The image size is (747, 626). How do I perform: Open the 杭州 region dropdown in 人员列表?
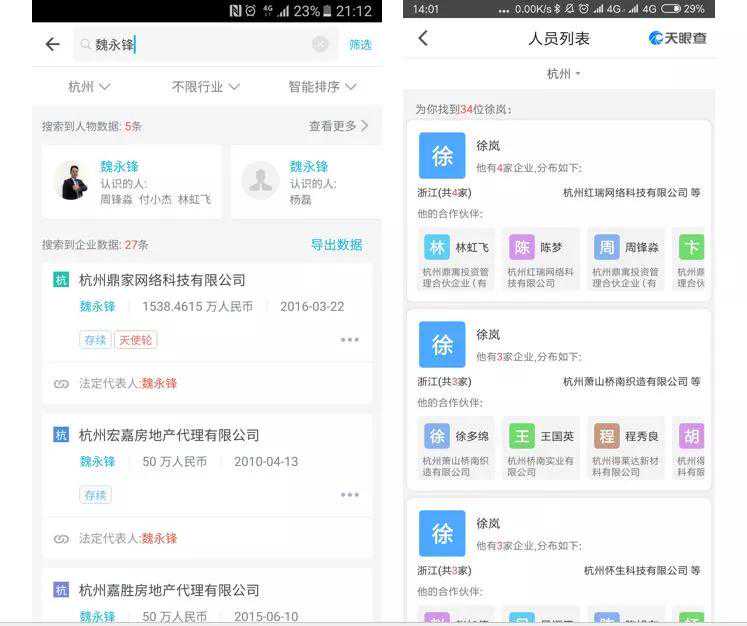point(563,74)
